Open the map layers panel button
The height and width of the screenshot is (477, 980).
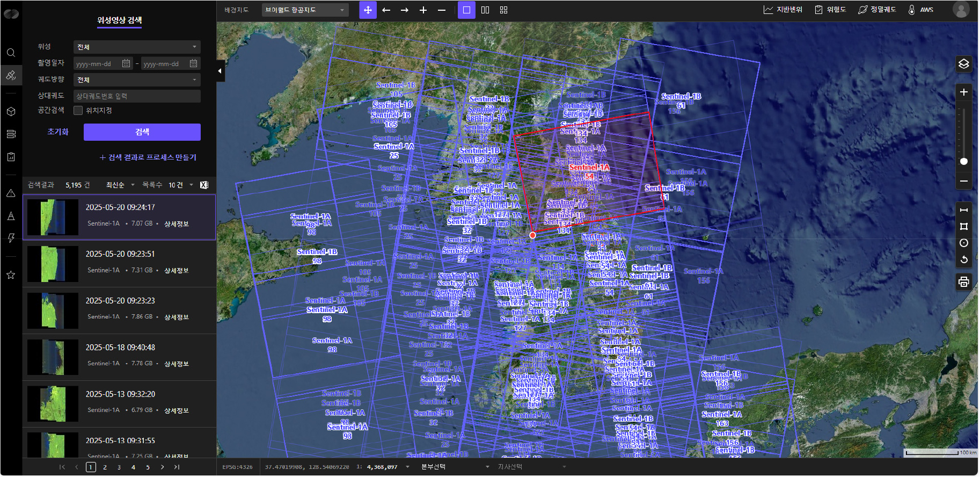(x=964, y=64)
